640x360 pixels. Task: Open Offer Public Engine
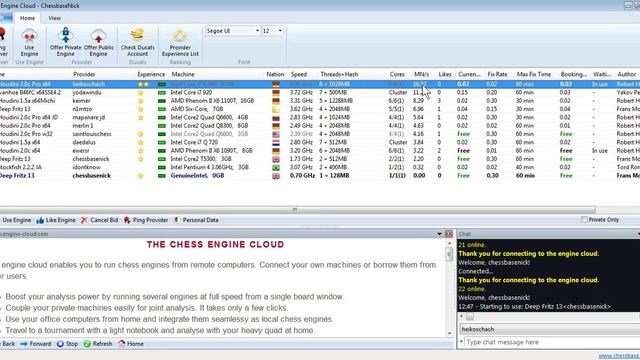(98, 42)
